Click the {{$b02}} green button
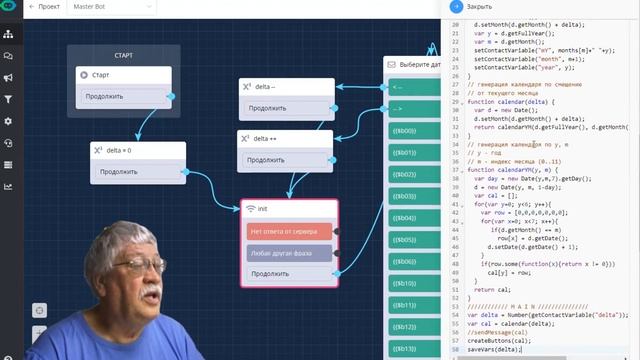 click(x=414, y=174)
